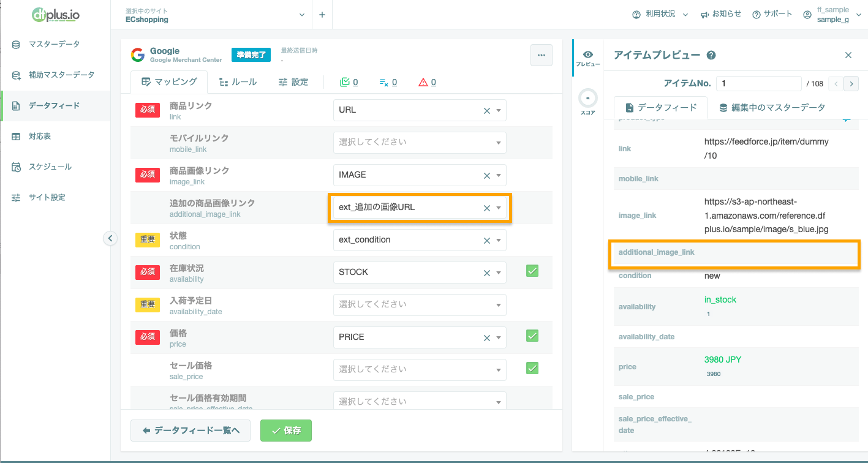Image resolution: width=868 pixels, height=463 pixels.
Task: Open ff_sample account menu
Action: (832, 15)
